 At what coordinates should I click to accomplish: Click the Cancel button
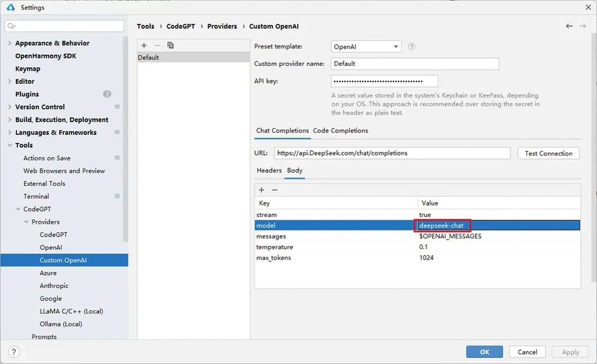527,352
